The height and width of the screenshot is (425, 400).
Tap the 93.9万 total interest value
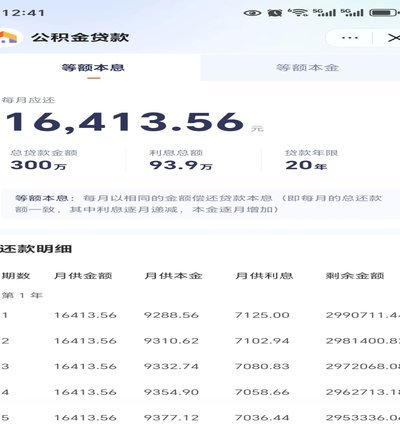180,165
